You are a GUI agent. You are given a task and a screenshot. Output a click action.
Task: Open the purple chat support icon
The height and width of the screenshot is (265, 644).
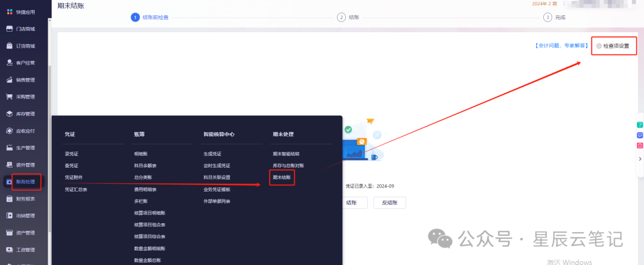click(x=639, y=135)
